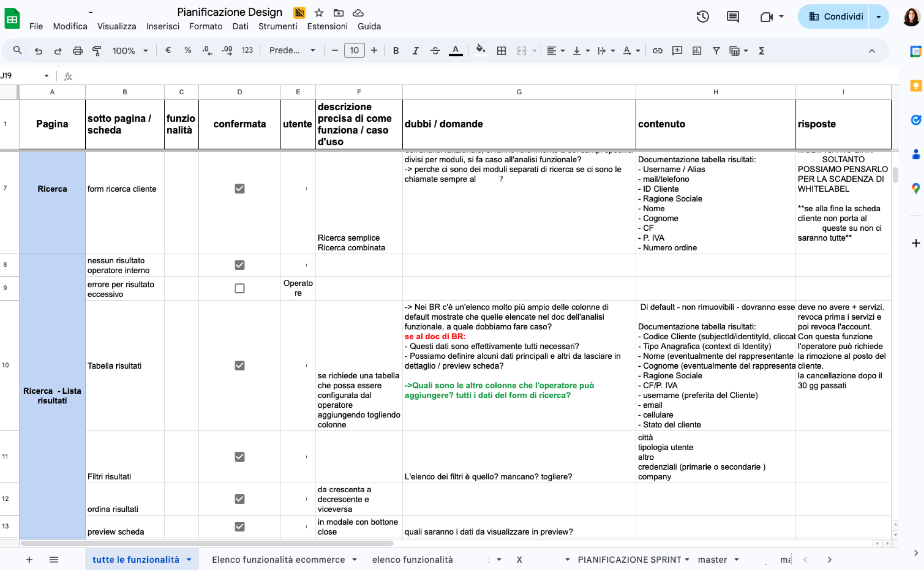The image size is (924, 570).
Task: Switch to Elenco funzionalità ecommerce tab
Action: [x=278, y=560]
